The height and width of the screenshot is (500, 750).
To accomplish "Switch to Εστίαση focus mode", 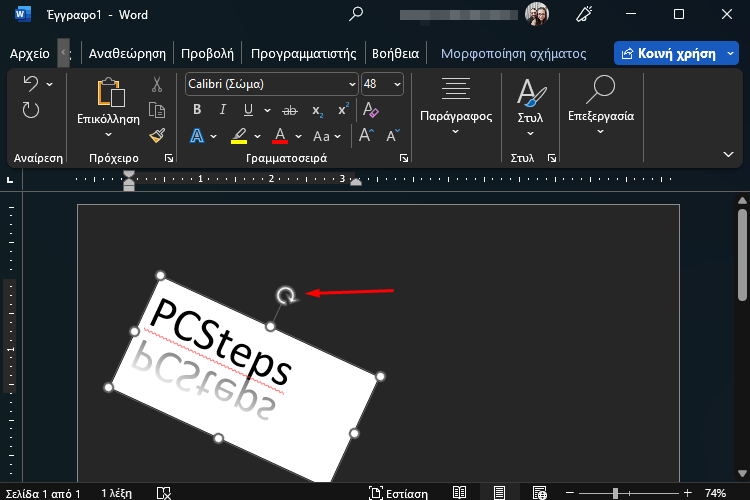I will [398, 493].
